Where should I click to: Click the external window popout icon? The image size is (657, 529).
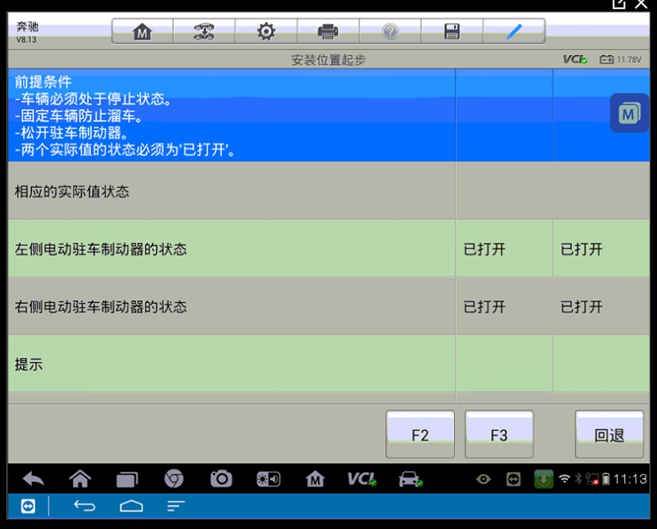point(619,4)
